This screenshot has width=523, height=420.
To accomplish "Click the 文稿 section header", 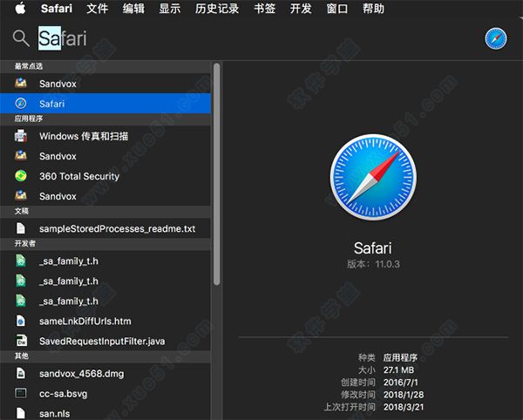I will (x=105, y=211).
